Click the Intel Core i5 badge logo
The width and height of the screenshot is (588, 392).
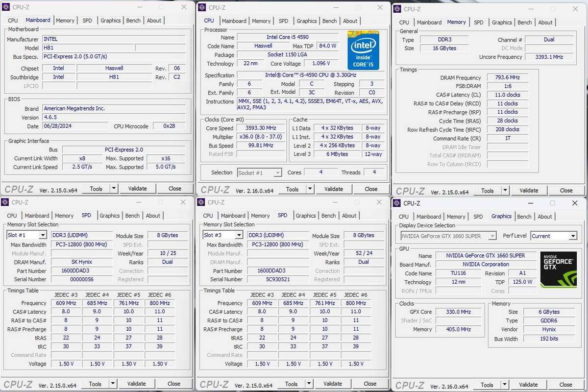tap(364, 50)
